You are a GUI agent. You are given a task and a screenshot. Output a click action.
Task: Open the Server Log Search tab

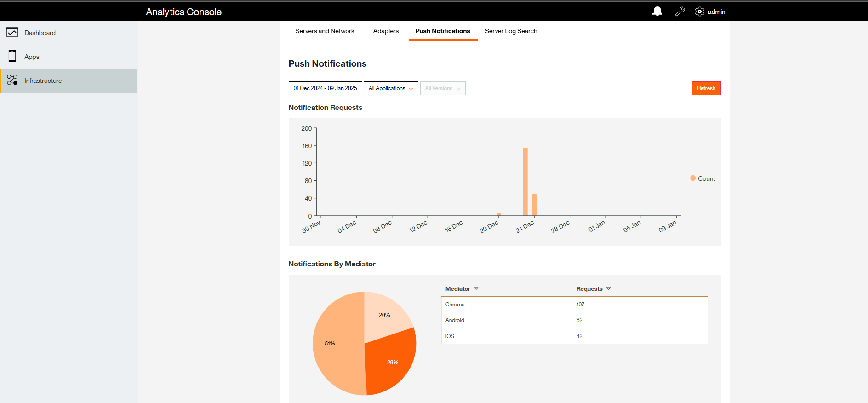tap(511, 31)
